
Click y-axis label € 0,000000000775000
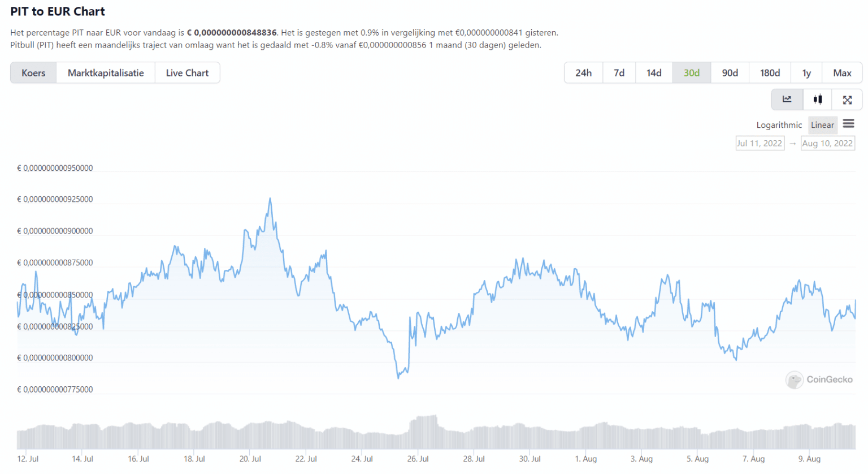(x=55, y=389)
